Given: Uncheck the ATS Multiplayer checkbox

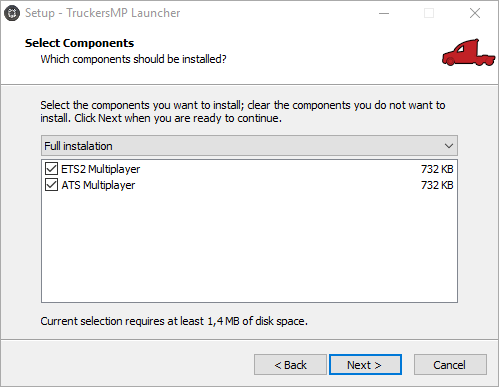Looking at the screenshot, I should pyautogui.click(x=51, y=185).
